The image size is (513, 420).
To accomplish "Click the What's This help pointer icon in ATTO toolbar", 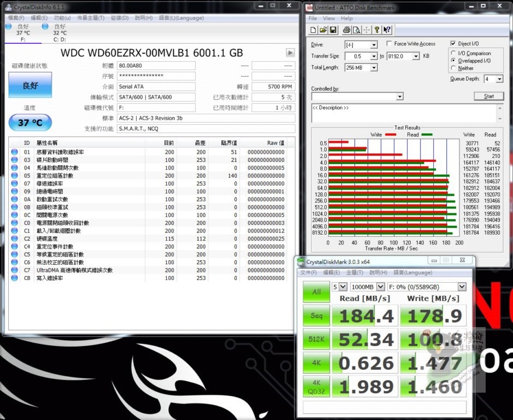I will (387, 30).
